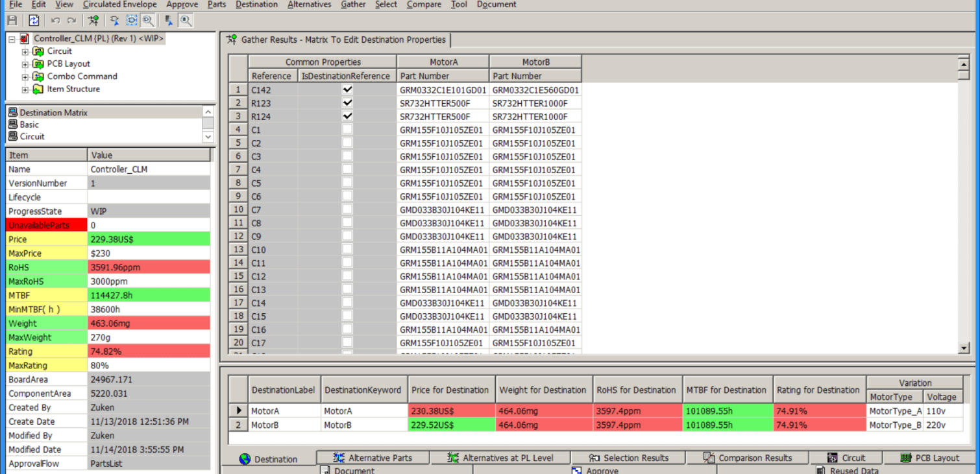Click the Refresh document toolbar icon

click(x=34, y=20)
